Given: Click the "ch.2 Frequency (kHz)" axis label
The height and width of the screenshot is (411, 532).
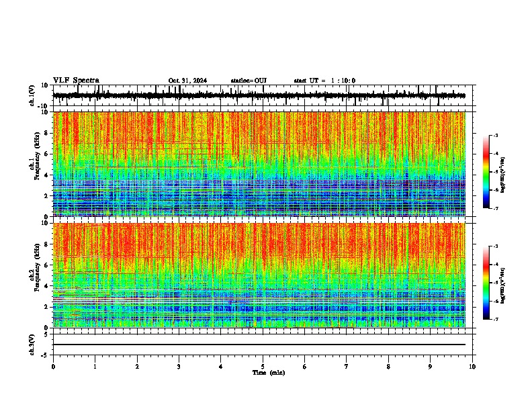Looking at the screenshot, I should pyautogui.click(x=35, y=267).
